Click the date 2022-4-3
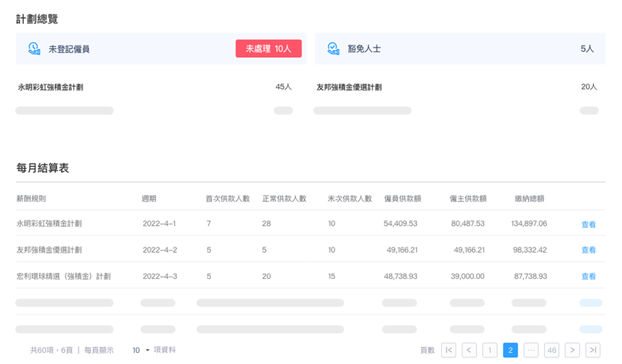Screen dimensions: 622x364 (x=160, y=276)
